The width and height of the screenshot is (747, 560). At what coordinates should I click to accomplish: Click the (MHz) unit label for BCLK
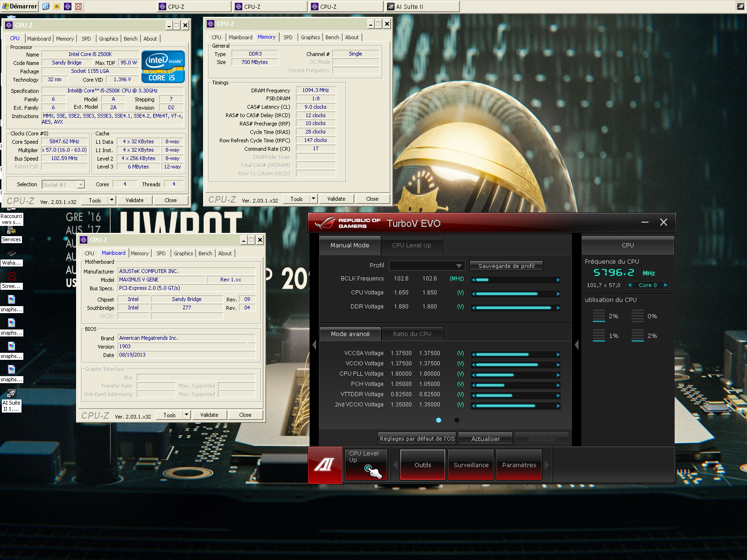pos(457,279)
